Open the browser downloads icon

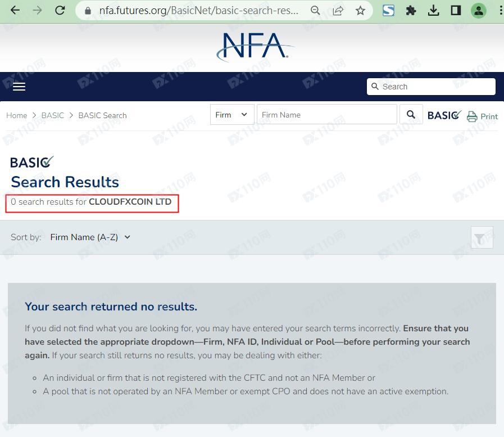tap(433, 11)
